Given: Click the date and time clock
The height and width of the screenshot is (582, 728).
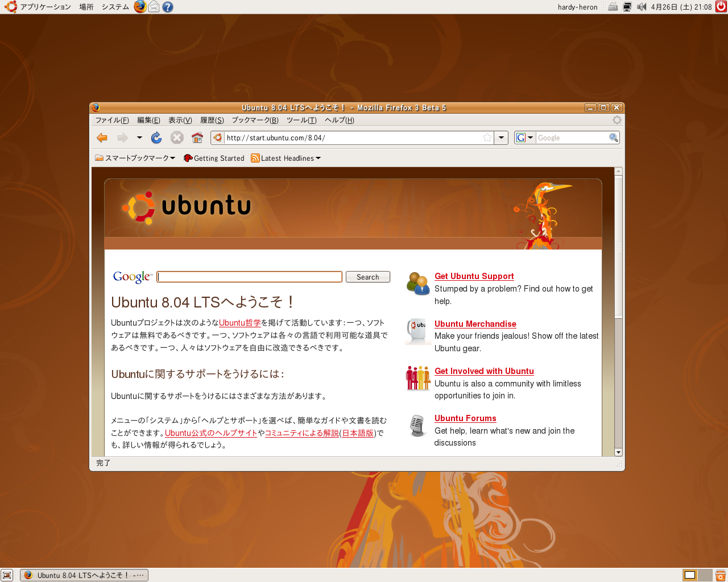Looking at the screenshot, I should click(x=681, y=7).
